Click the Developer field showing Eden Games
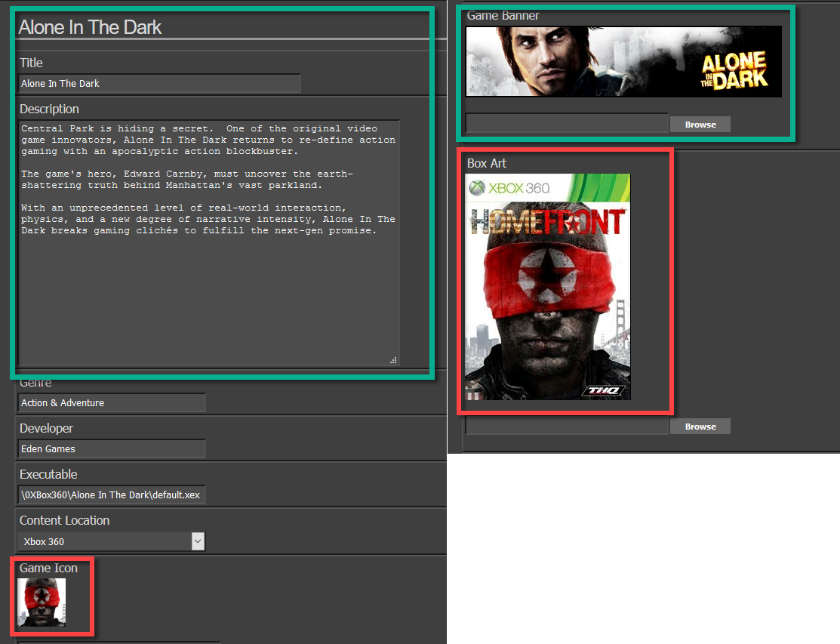840x644 pixels. [112, 449]
